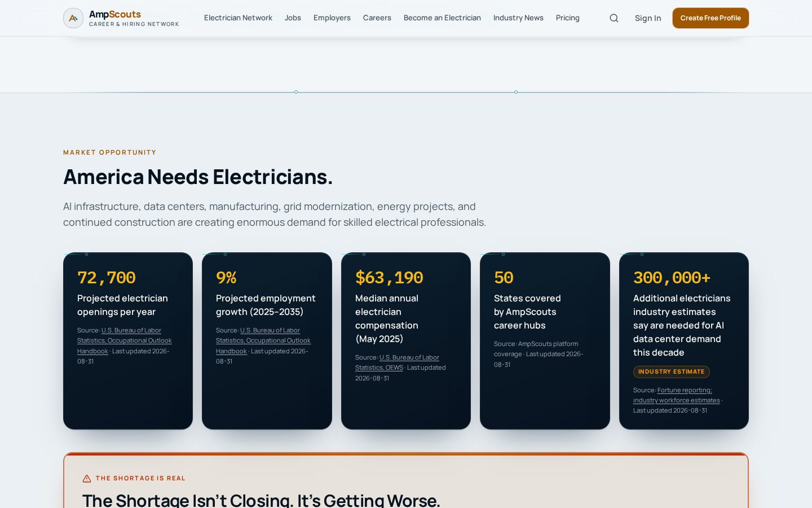This screenshot has height=508, width=812.
Task: Click the 50 states statistic figure
Action: 504,278
